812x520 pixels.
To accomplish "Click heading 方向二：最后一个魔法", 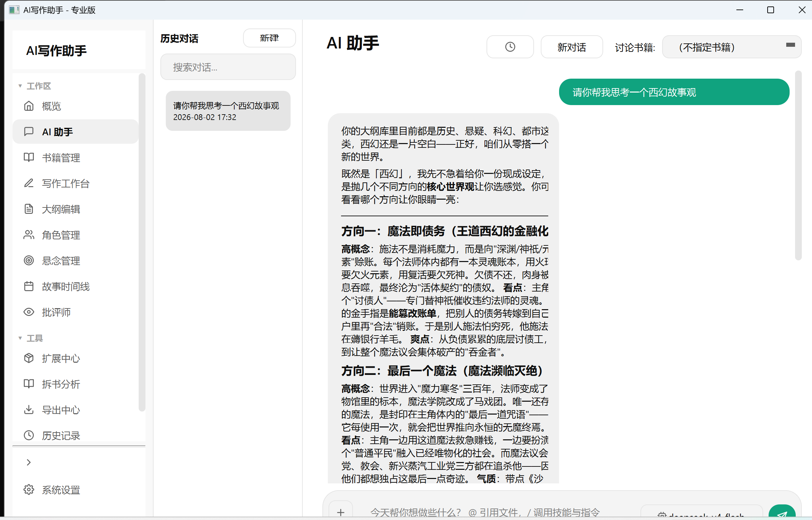I will [441, 371].
